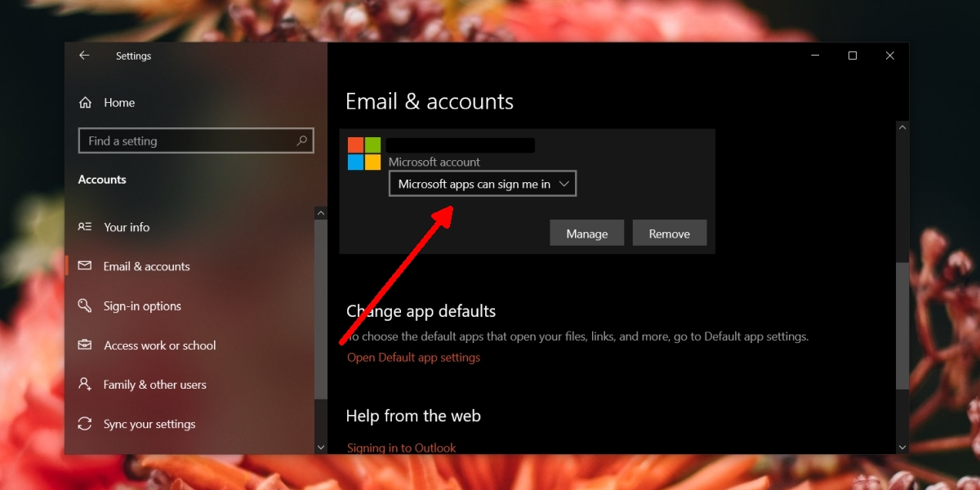Open 'Microsoft apps can sign me in' dropdown
This screenshot has height=490, width=980.
click(x=483, y=184)
